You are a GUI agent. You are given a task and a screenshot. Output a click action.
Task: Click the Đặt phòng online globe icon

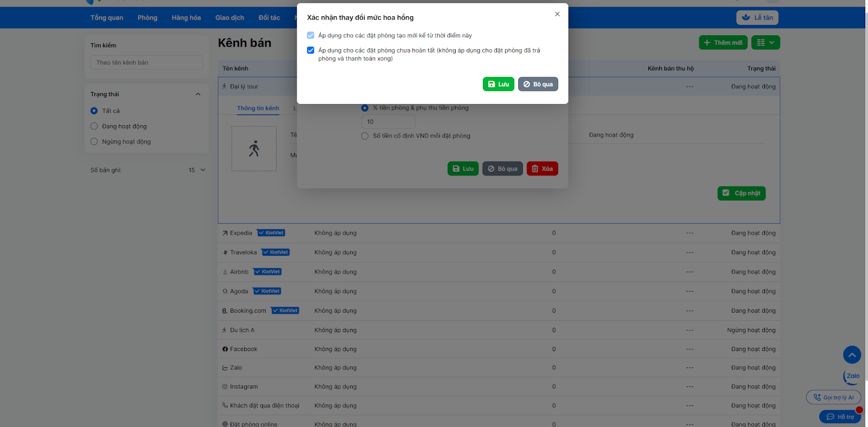225,424
